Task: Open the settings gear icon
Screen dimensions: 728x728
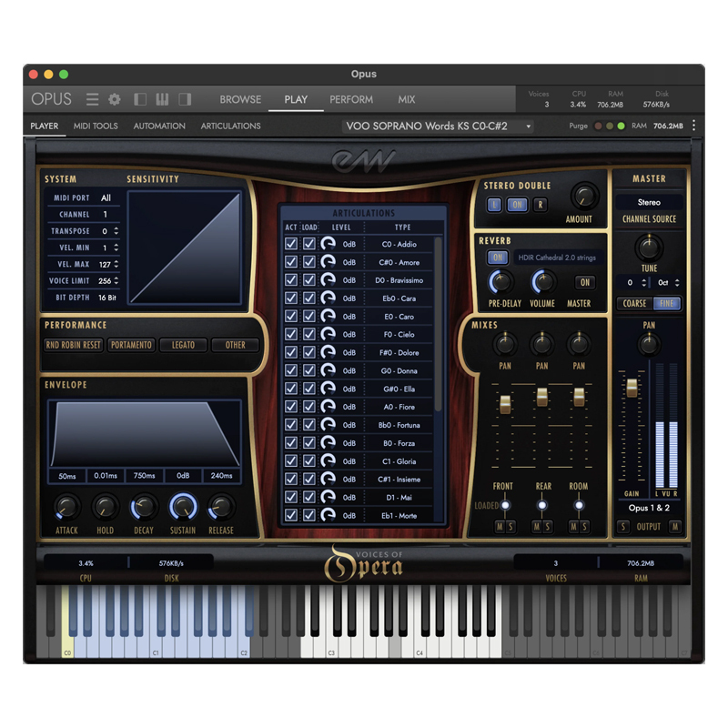Action: 115,99
